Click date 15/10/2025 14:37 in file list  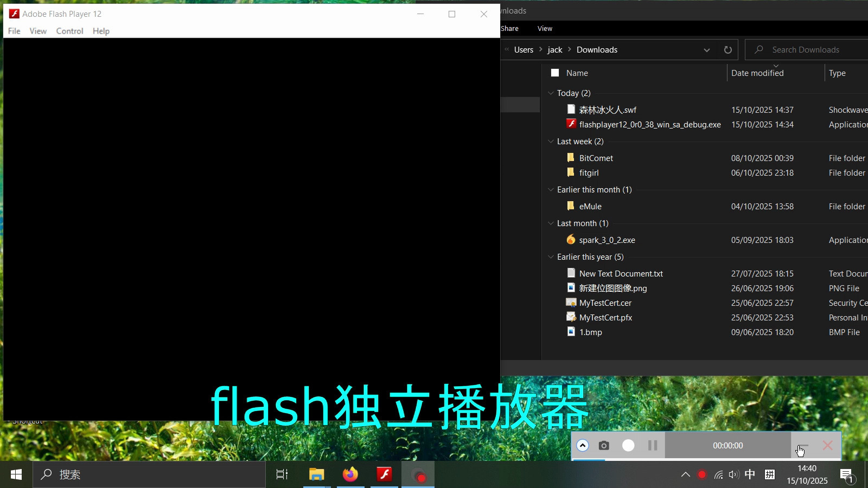click(762, 110)
